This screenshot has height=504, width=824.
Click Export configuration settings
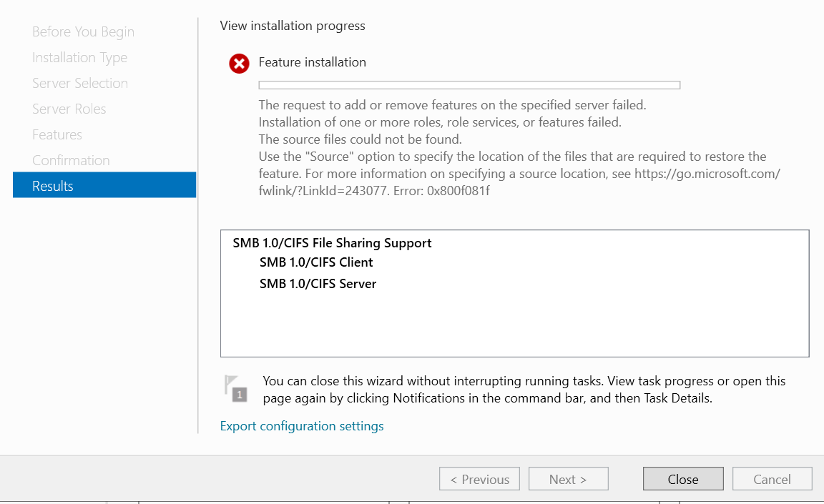click(x=301, y=425)
